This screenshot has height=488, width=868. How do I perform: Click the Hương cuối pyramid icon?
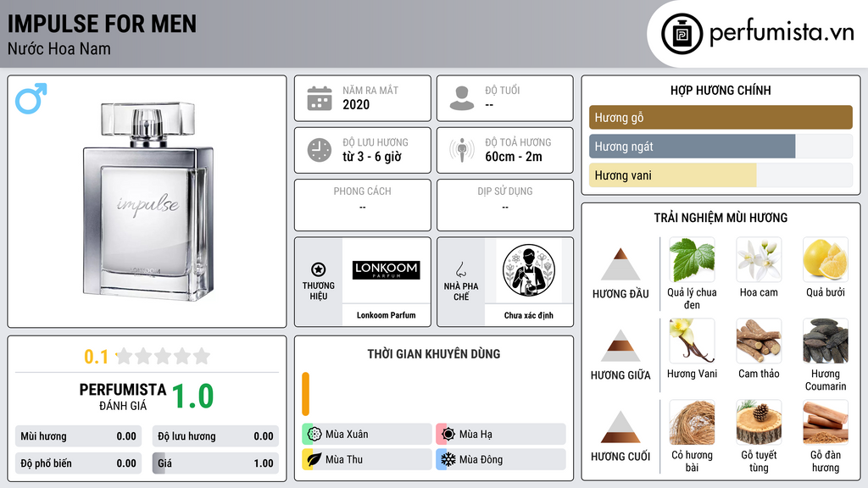(x=620, y=427)
